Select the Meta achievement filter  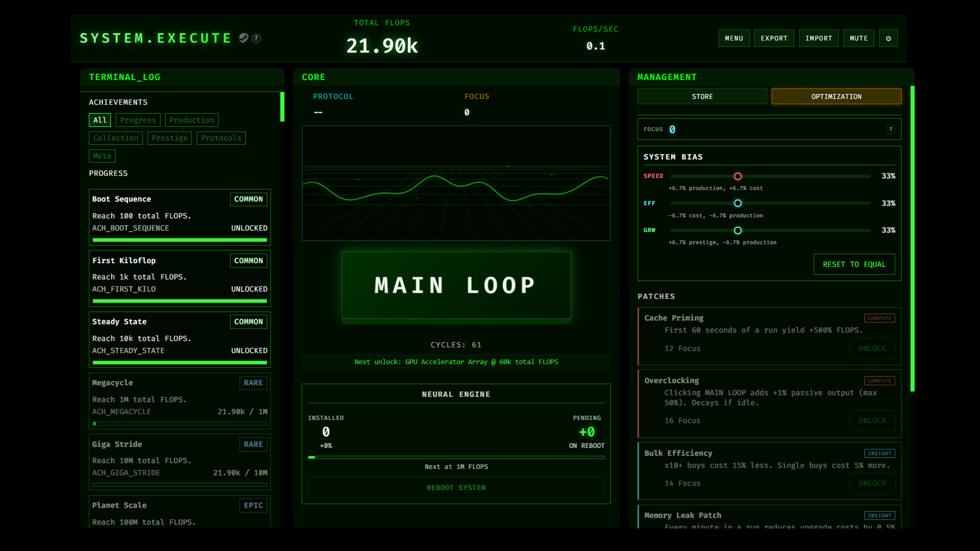[102, 156]
